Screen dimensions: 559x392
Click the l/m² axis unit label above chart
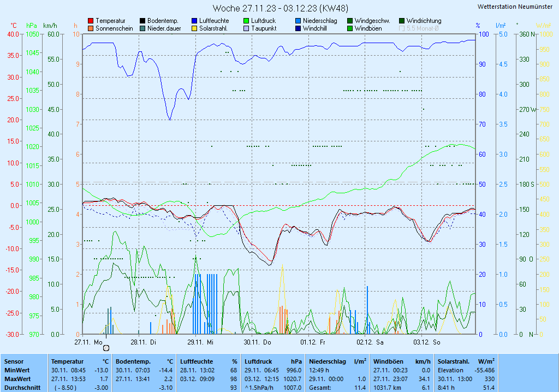point(501,26)
